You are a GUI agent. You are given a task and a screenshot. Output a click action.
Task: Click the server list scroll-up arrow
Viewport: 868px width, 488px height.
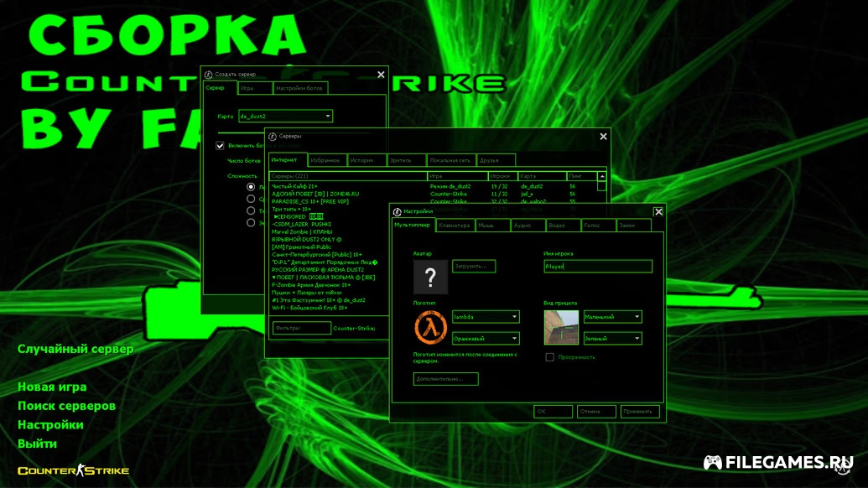601,176
